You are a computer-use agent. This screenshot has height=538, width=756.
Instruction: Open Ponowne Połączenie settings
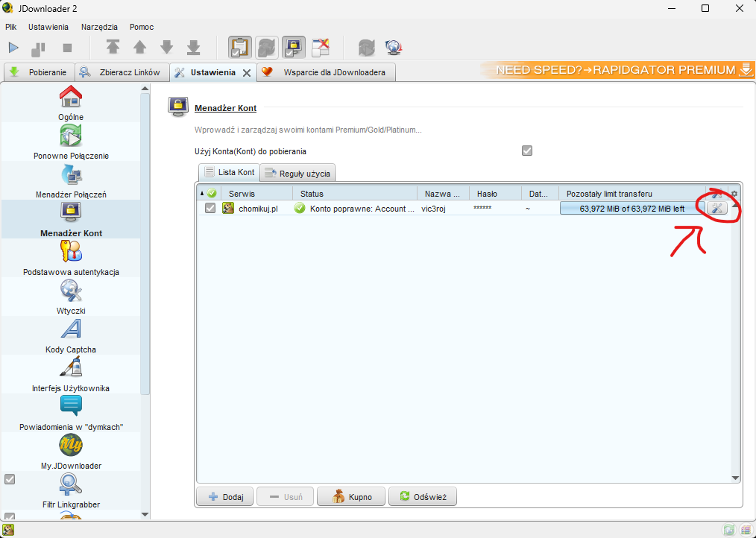tap(71, 142)
